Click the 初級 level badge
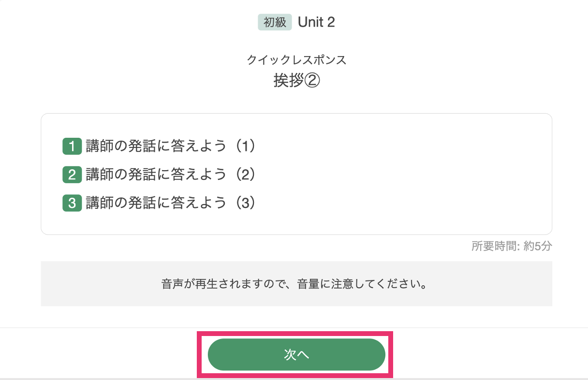 click(x=275, y=22)
